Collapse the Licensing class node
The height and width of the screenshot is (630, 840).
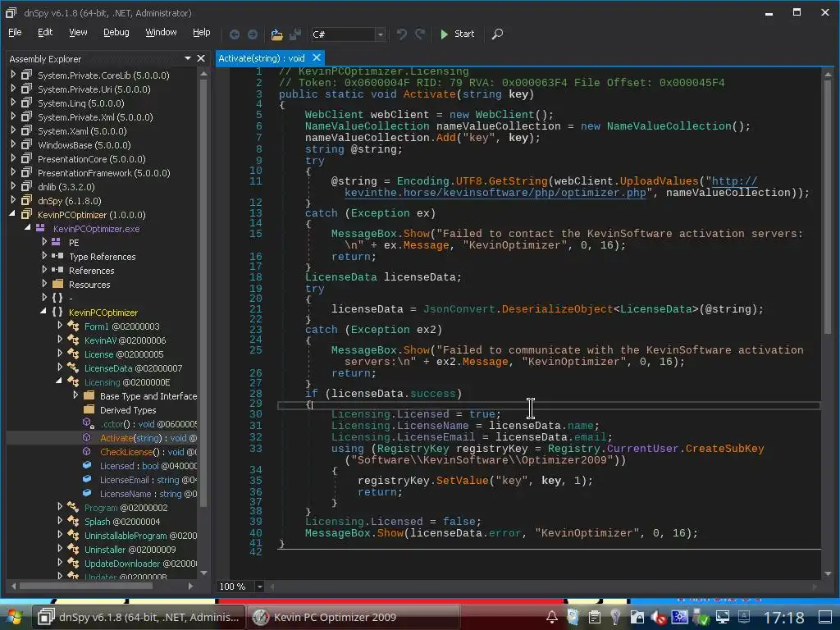pos(58,381)
